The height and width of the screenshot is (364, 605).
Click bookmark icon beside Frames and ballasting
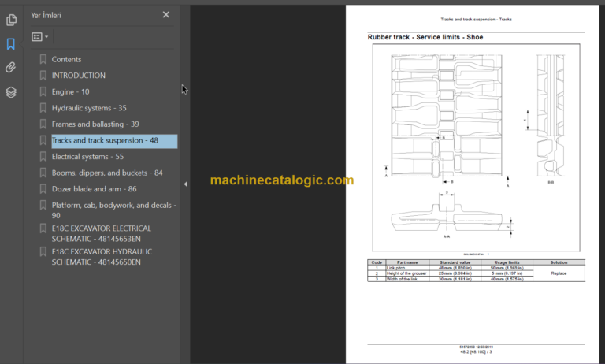43,124
